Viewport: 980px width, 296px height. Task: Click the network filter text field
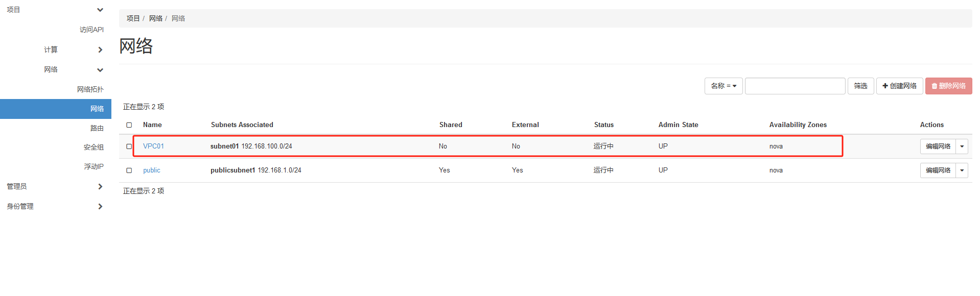pos(795,86)
